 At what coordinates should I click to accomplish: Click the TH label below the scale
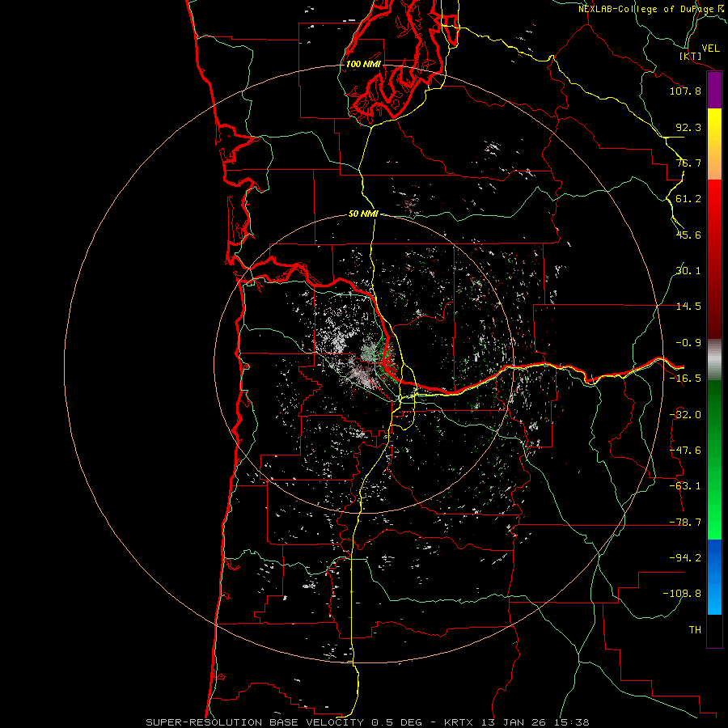694,629
